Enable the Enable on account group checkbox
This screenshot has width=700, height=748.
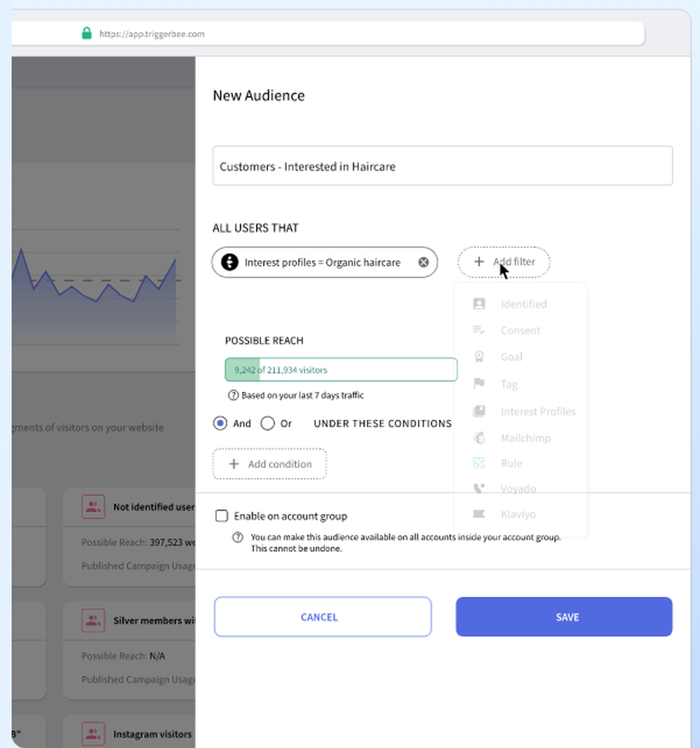(221, 516)
